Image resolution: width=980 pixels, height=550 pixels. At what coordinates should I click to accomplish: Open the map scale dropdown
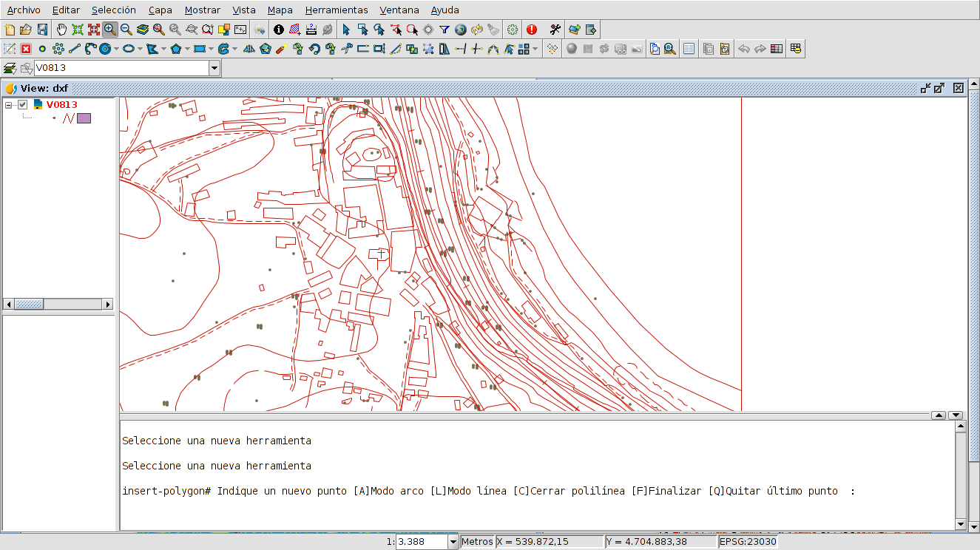(x=453, y=542)
